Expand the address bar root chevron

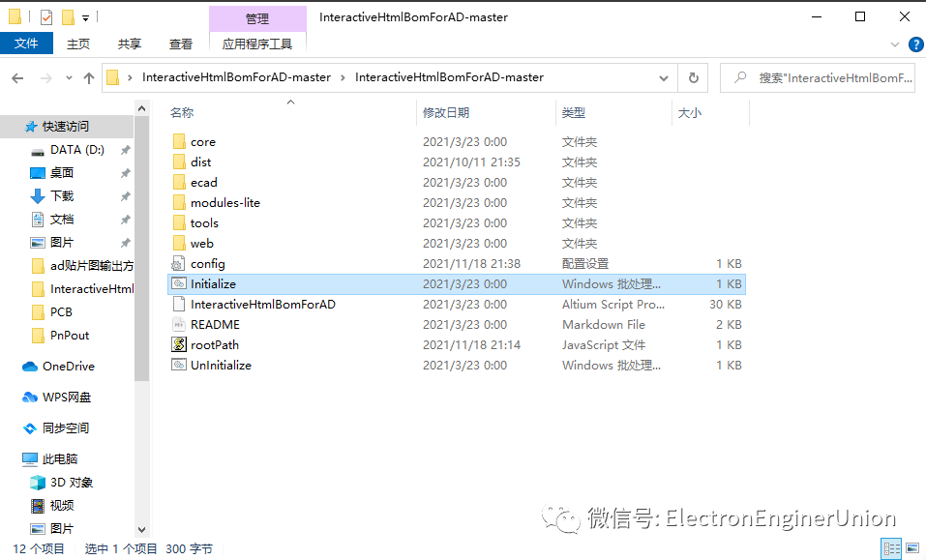130,77
